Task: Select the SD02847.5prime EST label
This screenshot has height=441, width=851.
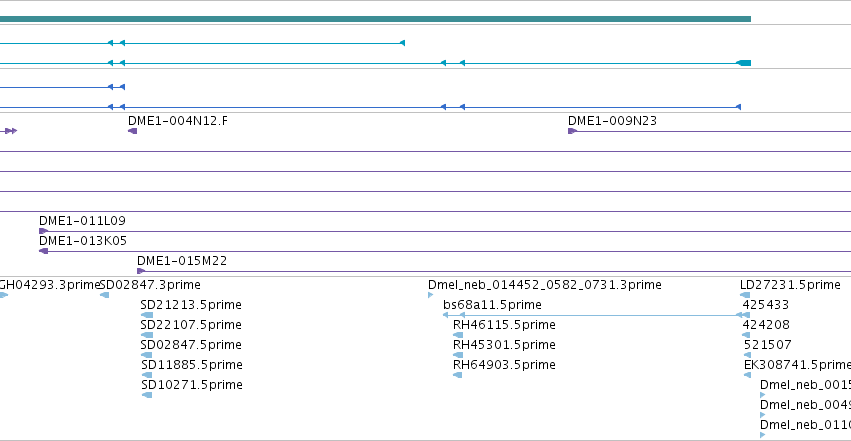Action: [191, 345]
